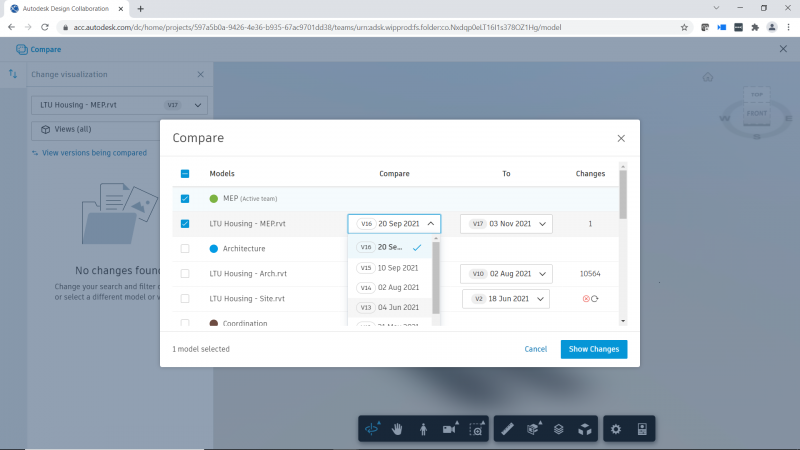Image resolution: width=800 pixels, height=450 pixels.
Task: Click the Models column header
Action: click(222, 174)
